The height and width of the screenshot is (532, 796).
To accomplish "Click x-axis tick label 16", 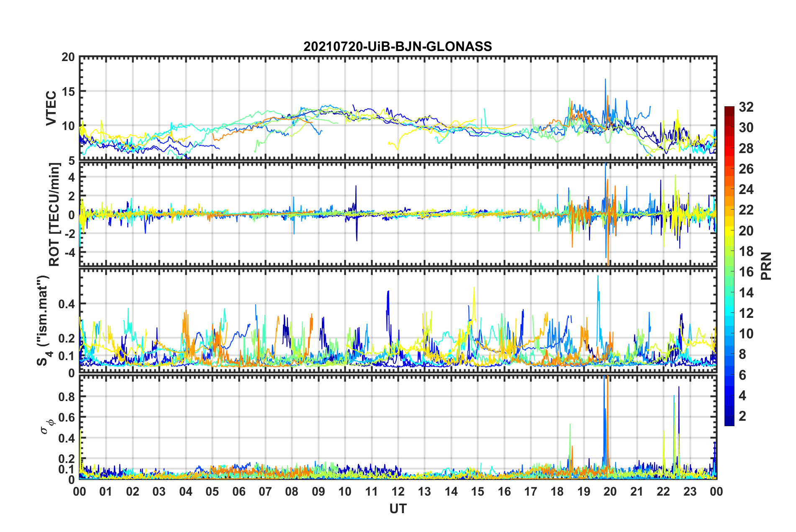I will 504,491.
